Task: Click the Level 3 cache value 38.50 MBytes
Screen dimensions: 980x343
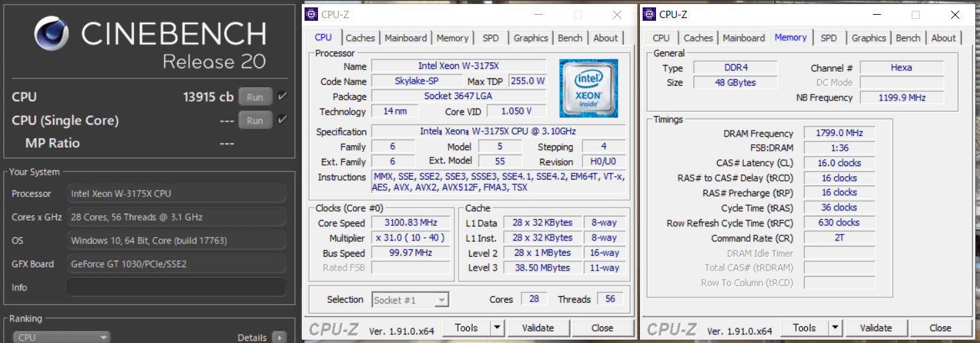Action: pos(542,267)
